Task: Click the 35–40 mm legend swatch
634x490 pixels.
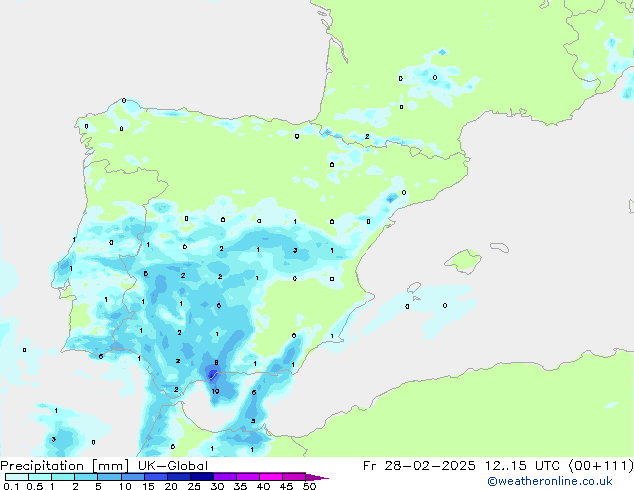Action: [247, 477]
